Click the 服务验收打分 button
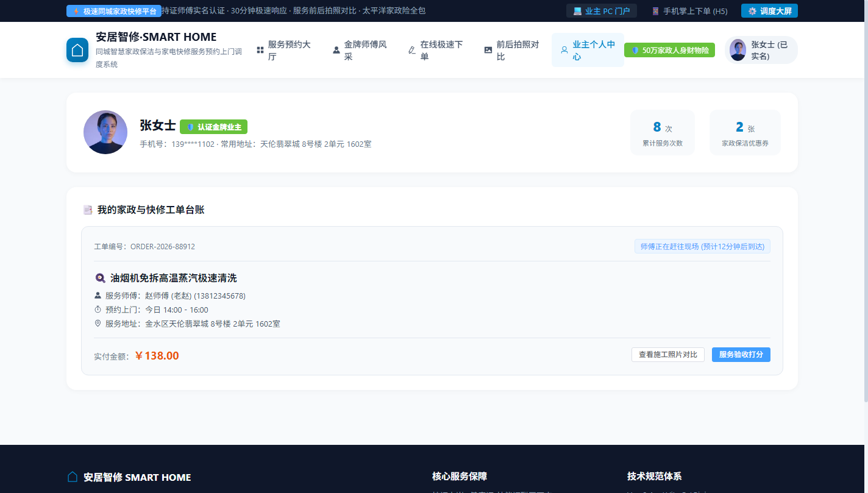868x493 pixels. coord(741,355)
